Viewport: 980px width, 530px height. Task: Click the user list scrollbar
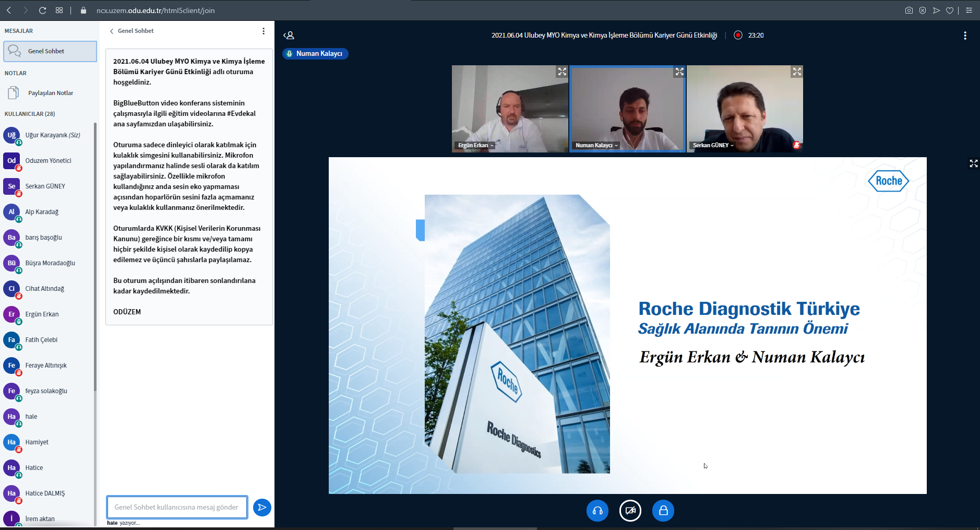coord(95,256)
